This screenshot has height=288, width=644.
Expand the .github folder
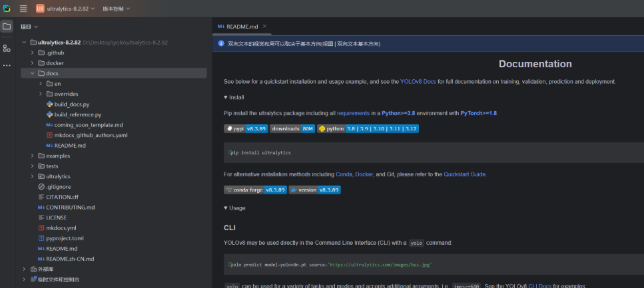pyautogui.click(x=32, y=53)
